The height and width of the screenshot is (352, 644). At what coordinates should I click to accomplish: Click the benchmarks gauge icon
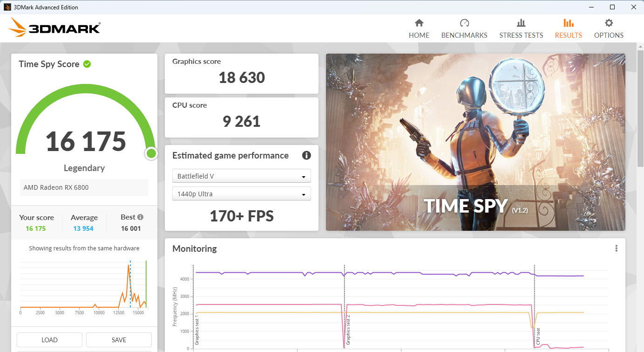point(464,23)
